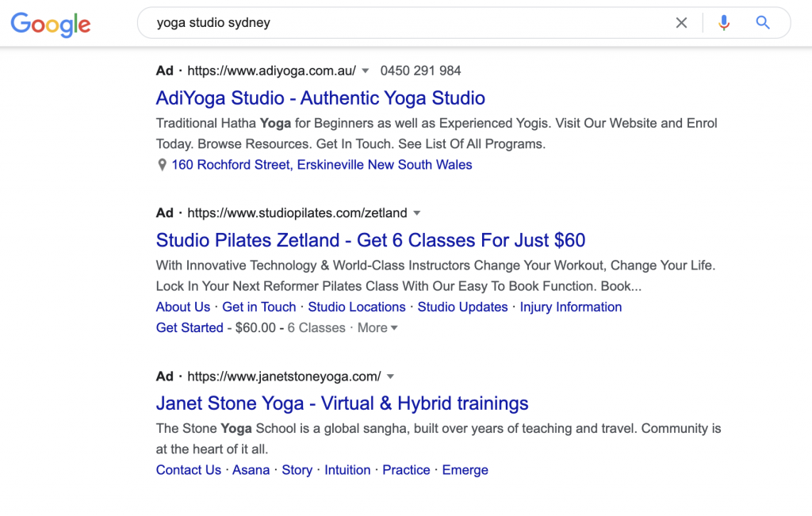Open the 'Intuition' sitelink
This screenshot has width=812, height=516.
pos(347,470)
